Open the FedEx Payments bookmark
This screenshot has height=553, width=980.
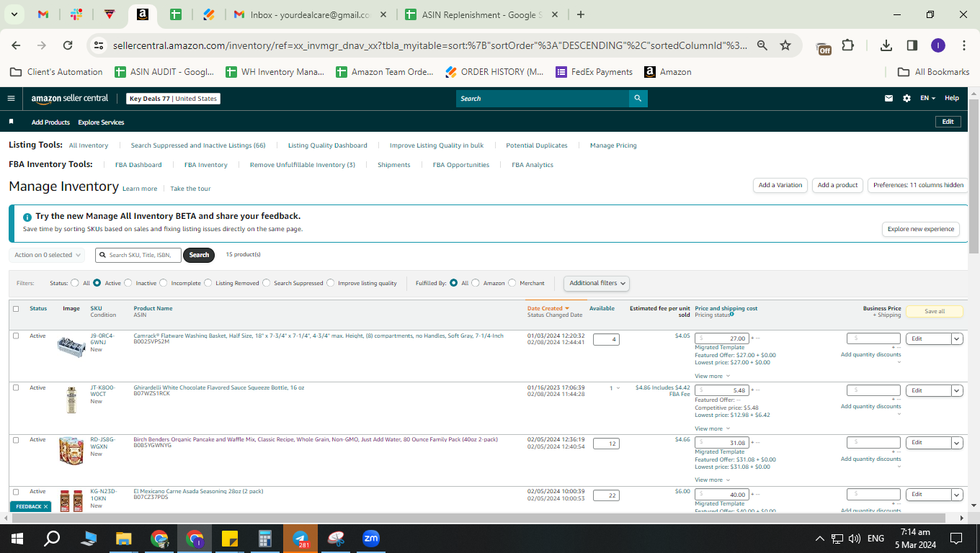[x=594, y=72]
